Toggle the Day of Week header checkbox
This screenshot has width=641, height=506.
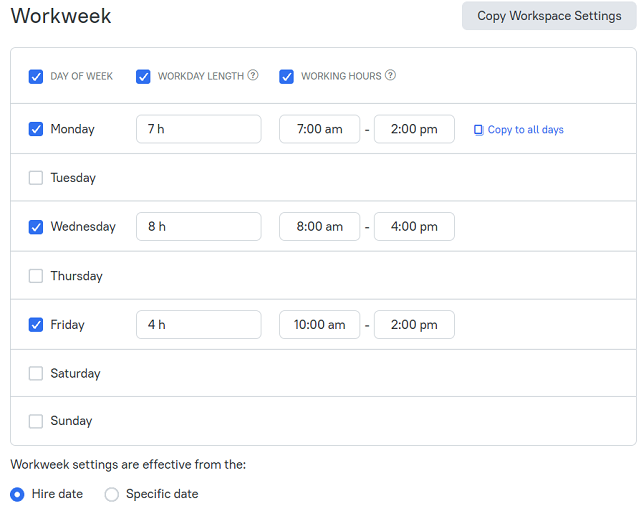36,76
